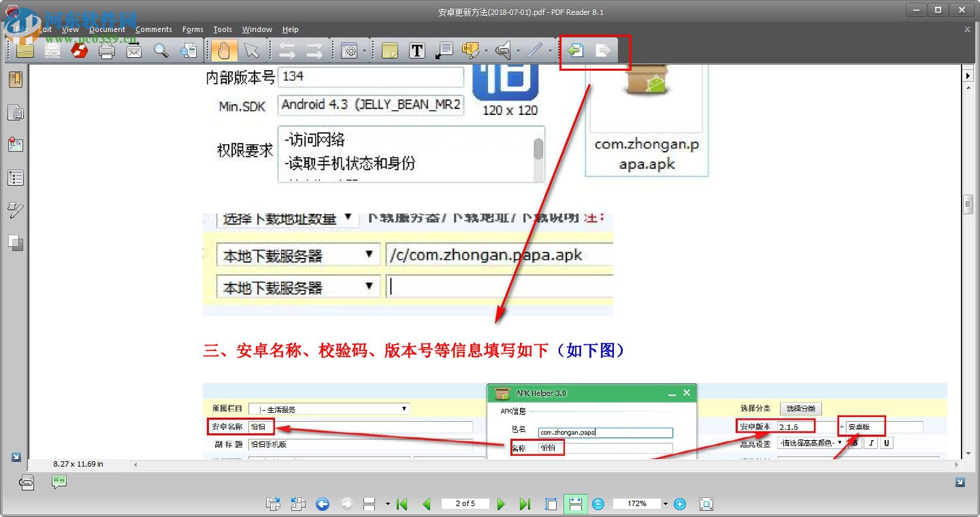Open the snapshot settings gear tool

349,50
